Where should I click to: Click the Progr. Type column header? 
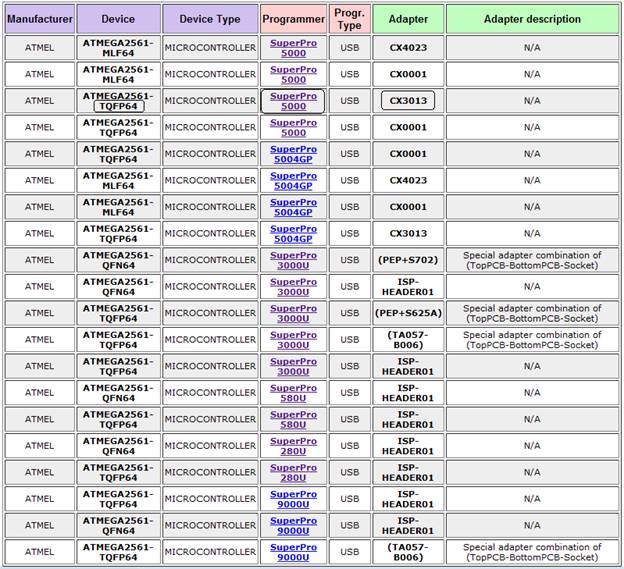click(x=349, y=19)
